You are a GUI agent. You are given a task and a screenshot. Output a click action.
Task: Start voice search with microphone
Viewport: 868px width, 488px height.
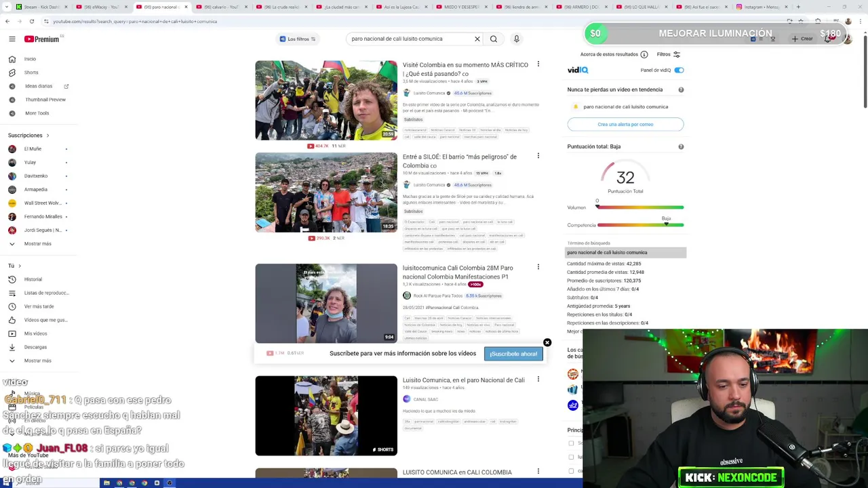516,39
